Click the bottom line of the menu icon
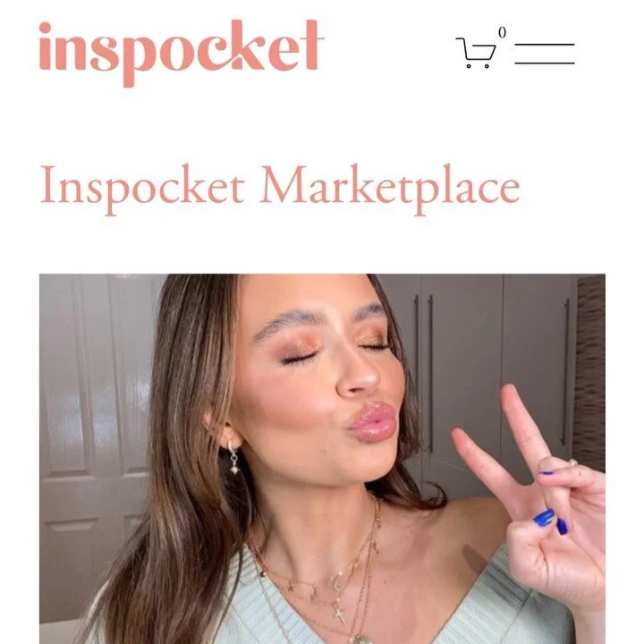The height and width of the screenshot is (644, 644). point(545,64)
